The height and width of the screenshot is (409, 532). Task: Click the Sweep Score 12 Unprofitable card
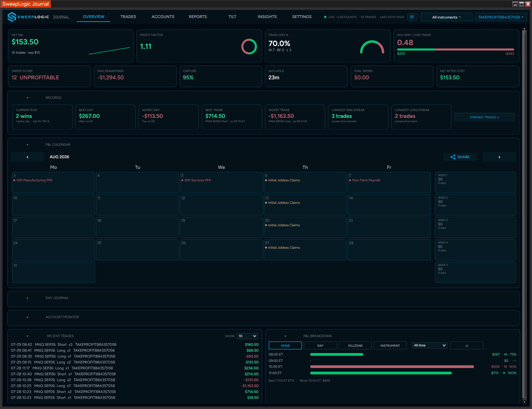49,76
